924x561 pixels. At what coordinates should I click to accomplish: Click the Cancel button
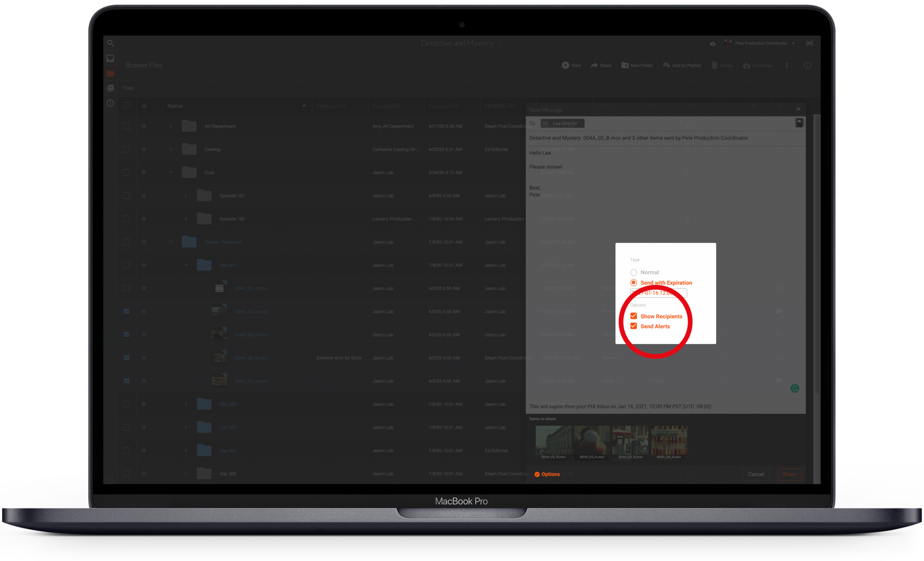pyautogui.click(x=756, y=474)
